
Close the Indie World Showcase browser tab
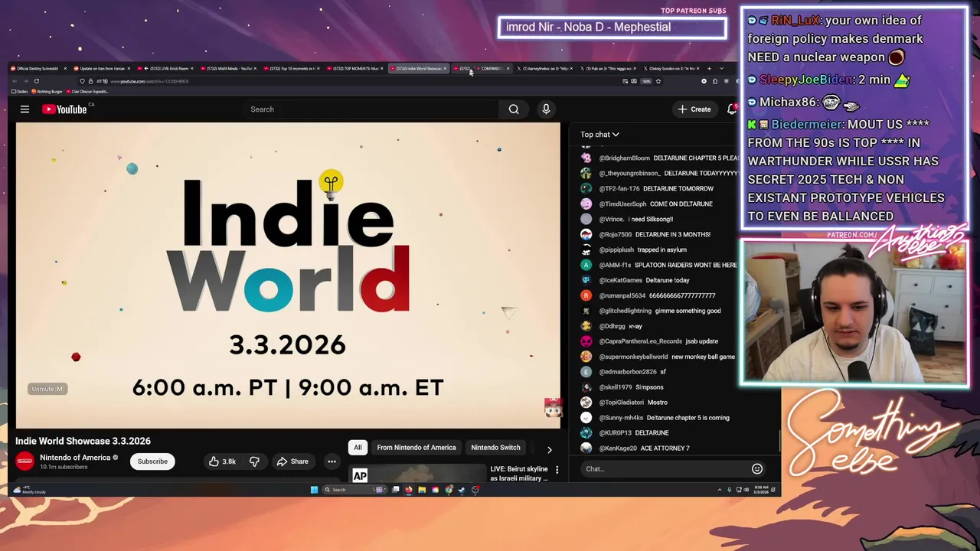(445, 69)
